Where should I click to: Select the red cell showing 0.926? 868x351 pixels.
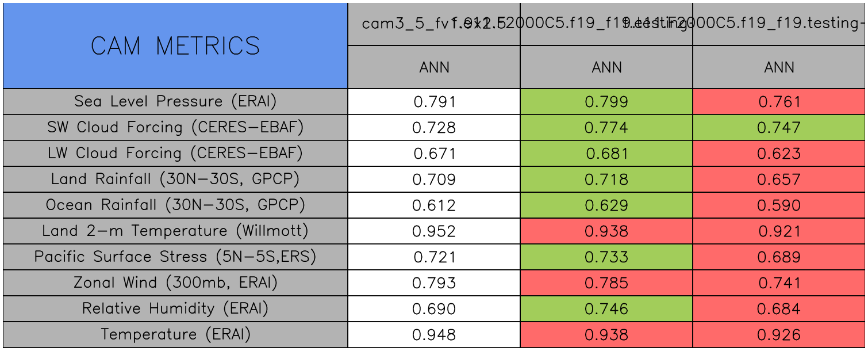point(779,335)
